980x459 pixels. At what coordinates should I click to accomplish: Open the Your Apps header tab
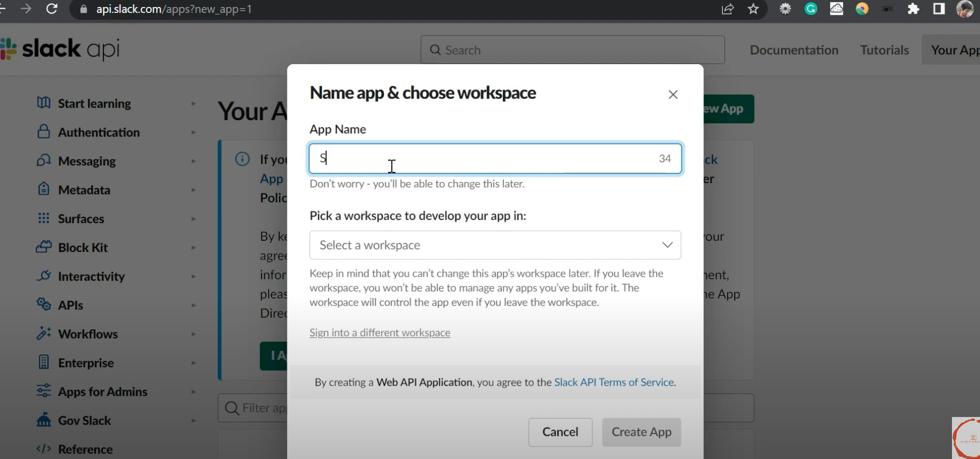pos(951,50)
